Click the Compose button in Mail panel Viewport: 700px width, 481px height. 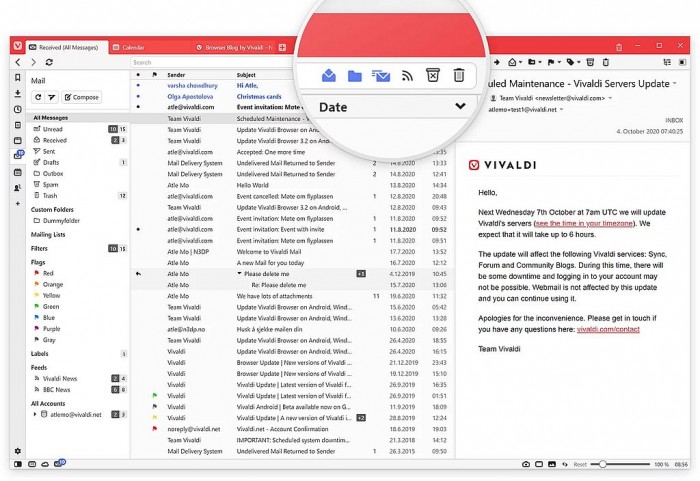(82, 97)
